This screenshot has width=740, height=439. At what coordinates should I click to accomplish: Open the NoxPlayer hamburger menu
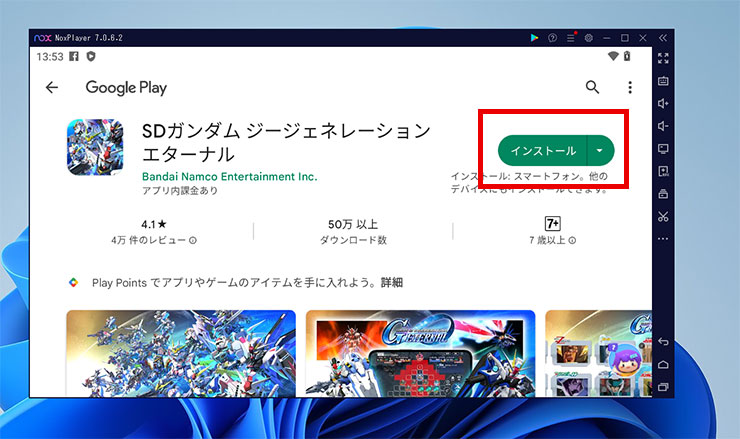pyautogui.click(x=571, y=38)
